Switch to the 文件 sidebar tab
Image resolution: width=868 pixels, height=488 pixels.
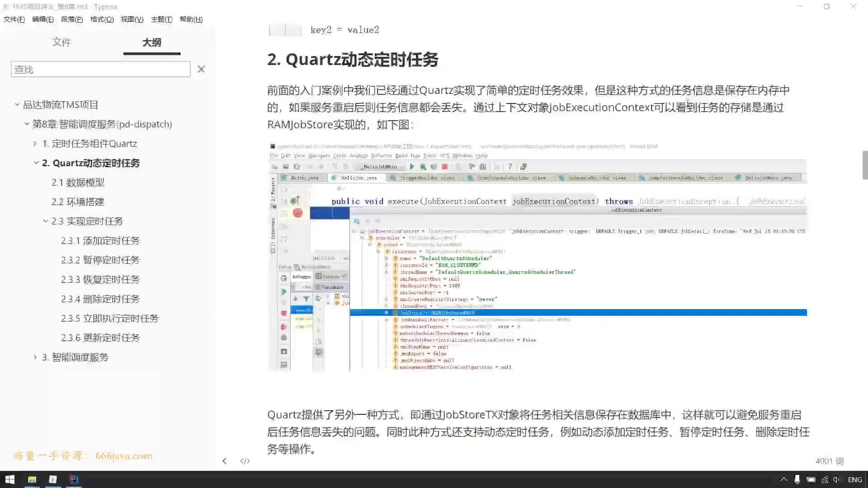(x=61, y=42)
